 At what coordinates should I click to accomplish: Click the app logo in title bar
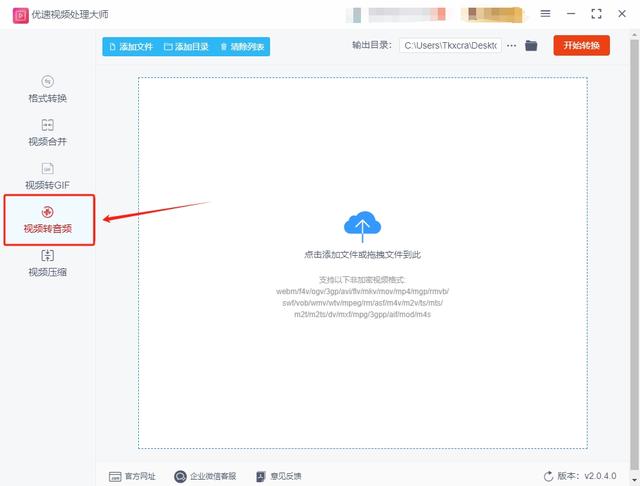(x=20, y=16)
